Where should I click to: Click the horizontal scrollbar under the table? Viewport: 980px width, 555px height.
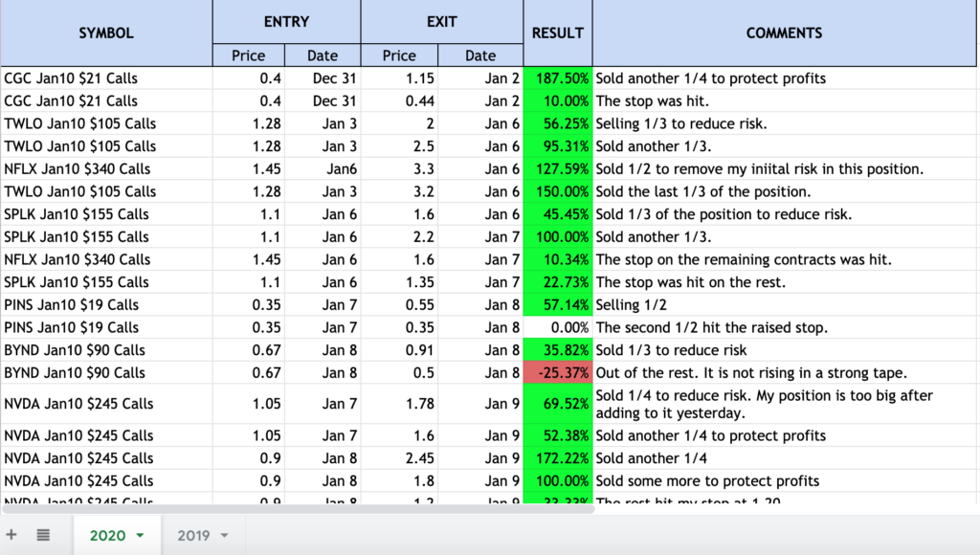tap(298, 509)
